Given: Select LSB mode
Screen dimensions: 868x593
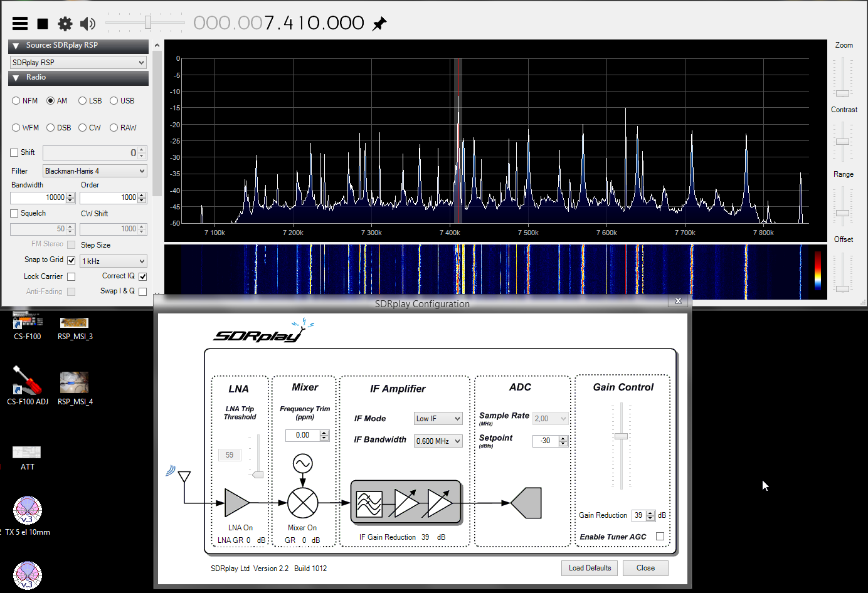Looking at the screenshot, I should click(90, 101).
